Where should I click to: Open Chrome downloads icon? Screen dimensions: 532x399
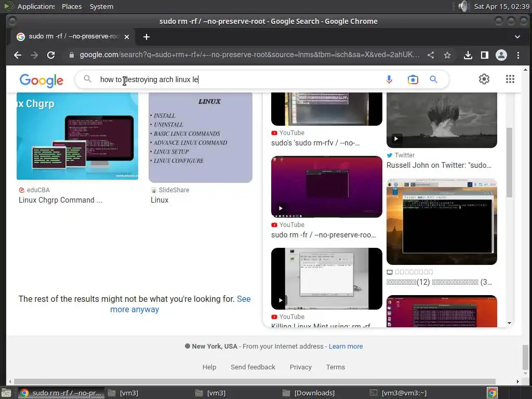point(468,55)
